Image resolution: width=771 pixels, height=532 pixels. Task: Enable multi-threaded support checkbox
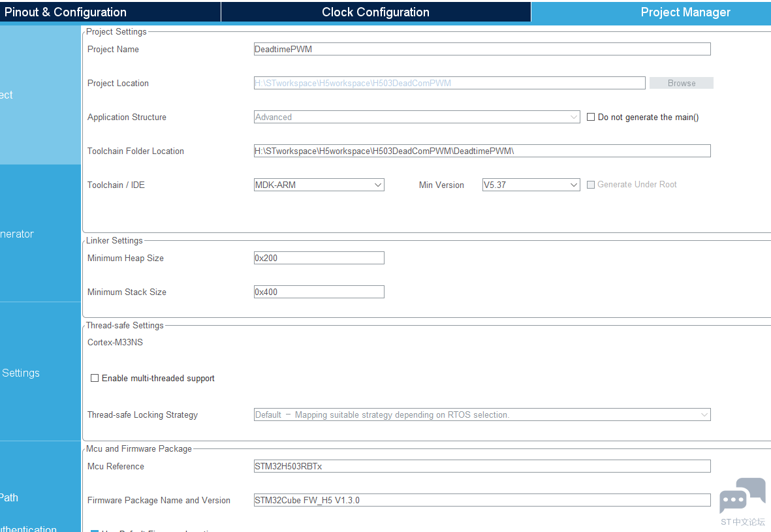95,378
